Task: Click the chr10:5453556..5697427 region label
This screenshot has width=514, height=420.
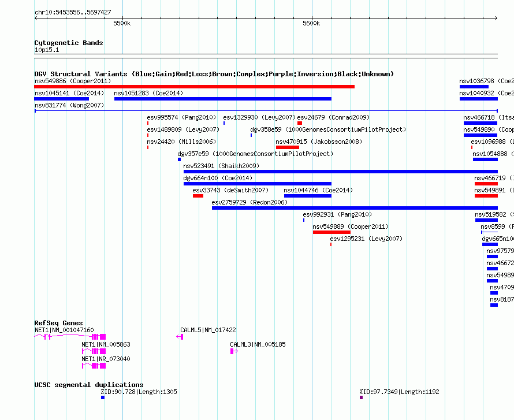Action: click(73, 12)
